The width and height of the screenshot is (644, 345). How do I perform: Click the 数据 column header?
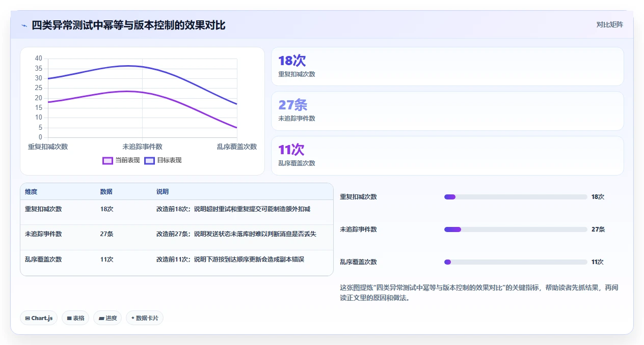pos(106,192)
